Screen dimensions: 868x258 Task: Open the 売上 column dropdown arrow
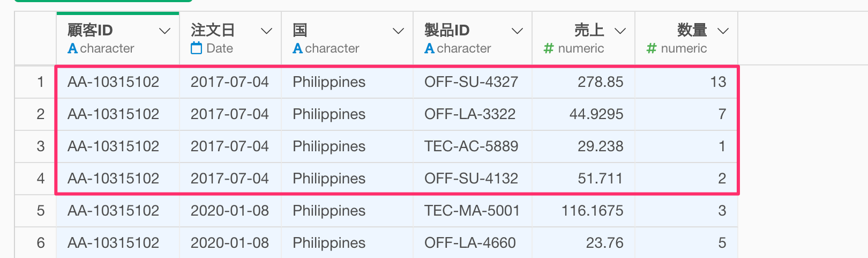(x=620, y=31)
